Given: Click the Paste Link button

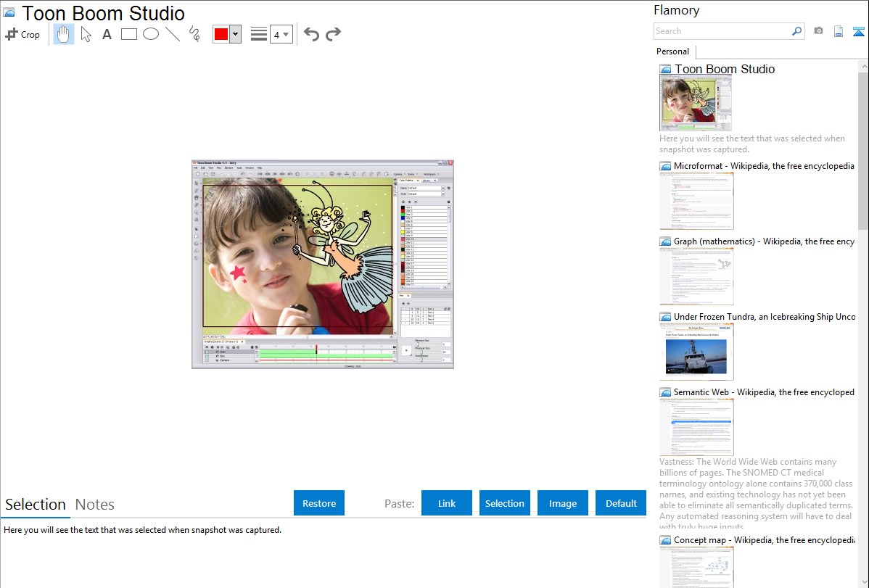Looking at the screenshot, I should pyautogui.click(x=447, y=503).
